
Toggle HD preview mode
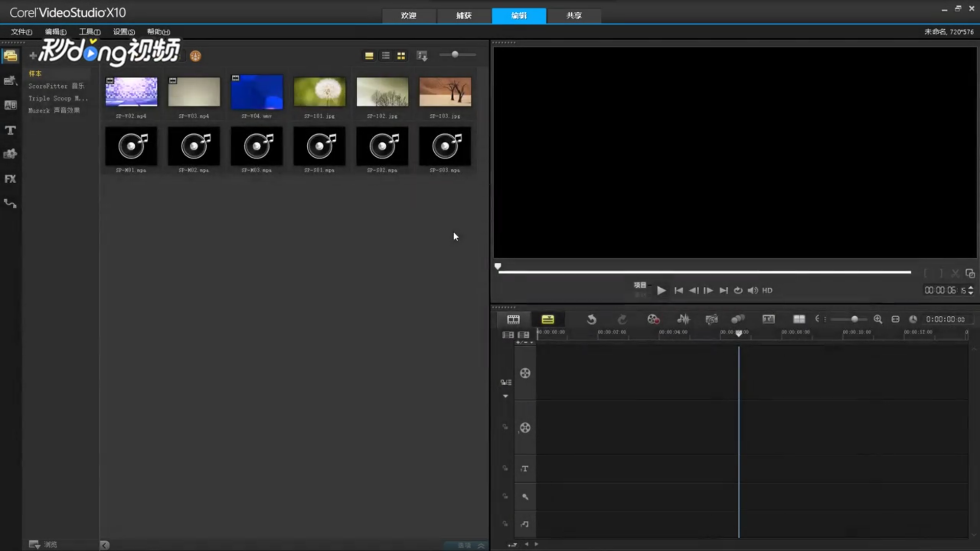[x=767, y=290]
